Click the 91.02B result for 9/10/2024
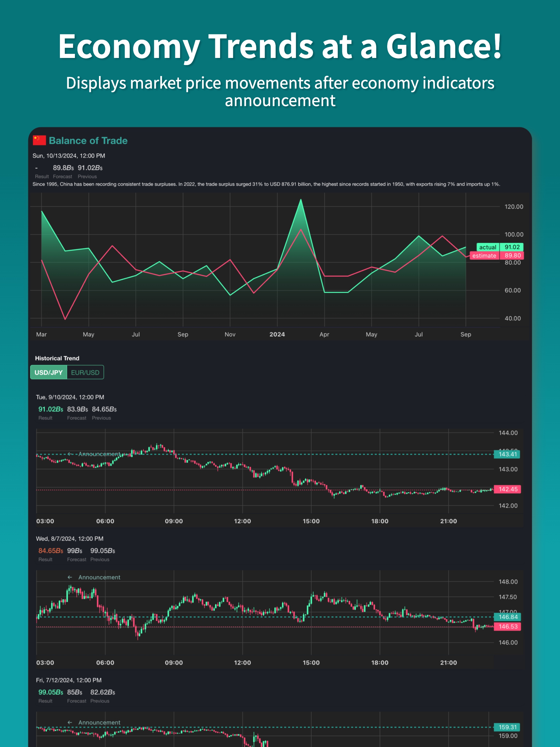 (x=51, y=409)
